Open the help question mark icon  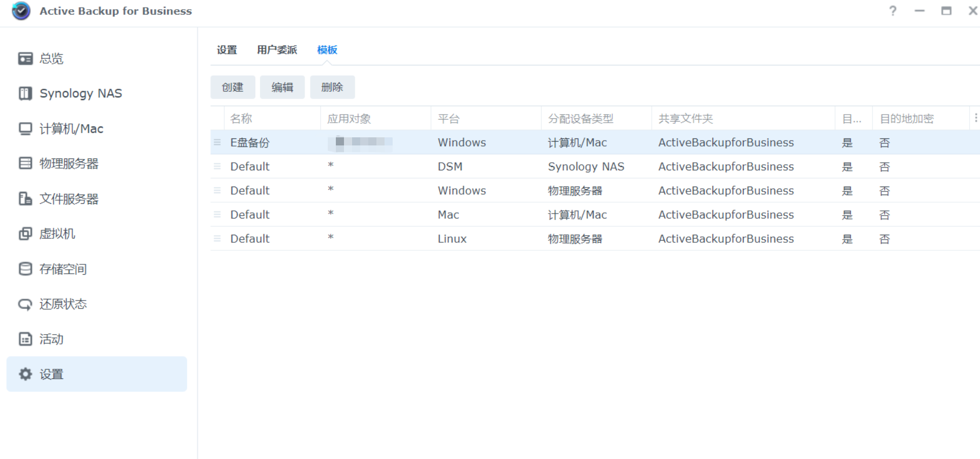point(893,11)
